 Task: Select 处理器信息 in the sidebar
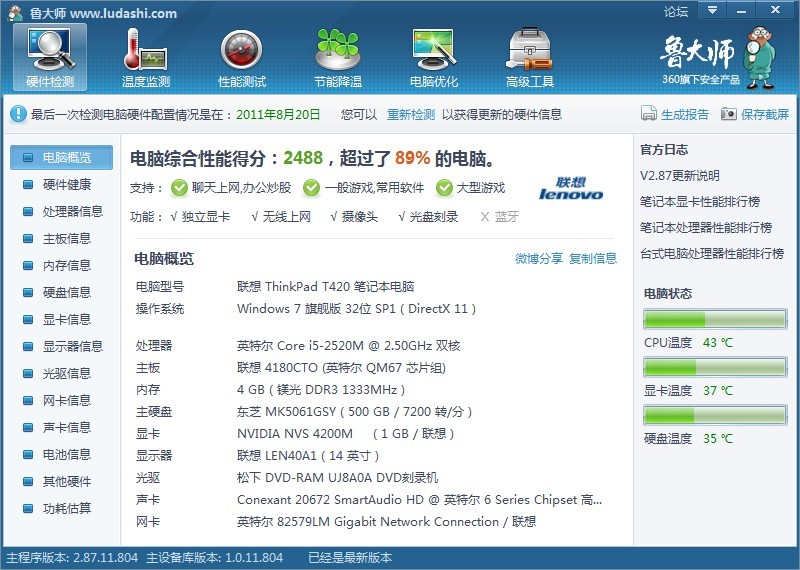[x=72, y=211]
